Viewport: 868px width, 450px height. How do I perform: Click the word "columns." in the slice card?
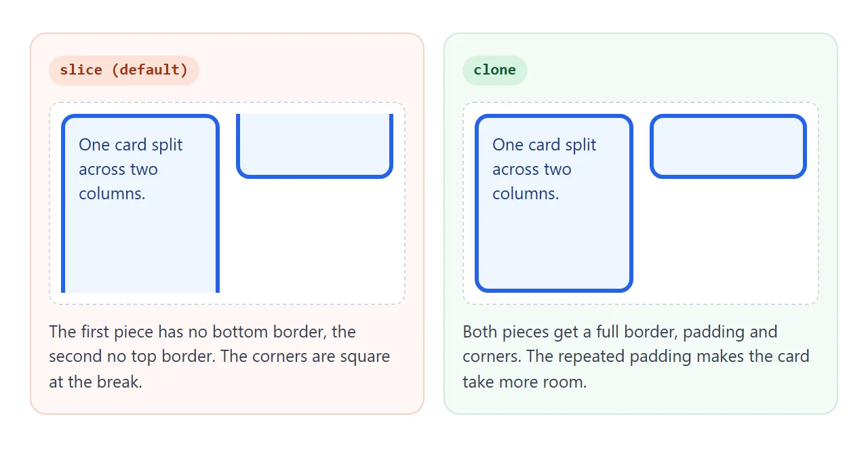pyautogui.click(x=112, y=194)
